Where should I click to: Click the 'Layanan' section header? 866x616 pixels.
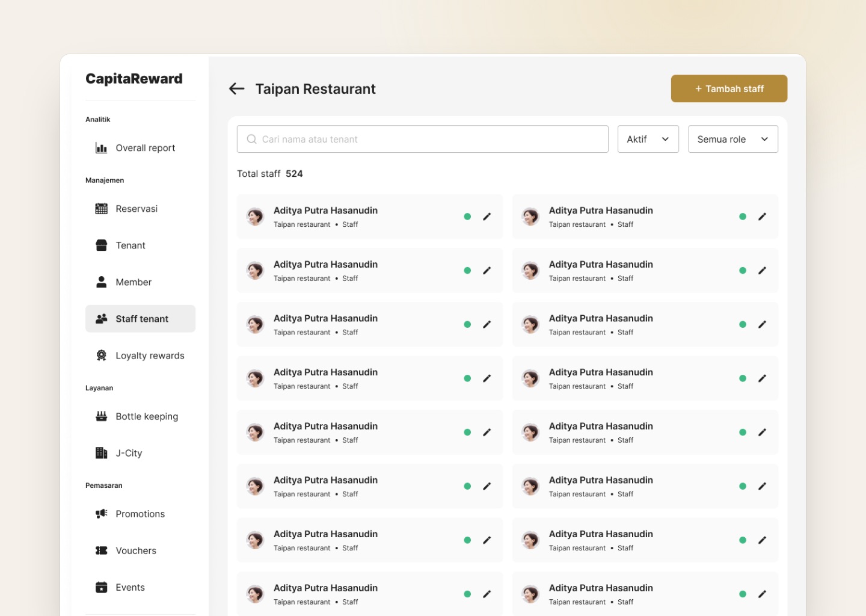click(x=99, y=388)
